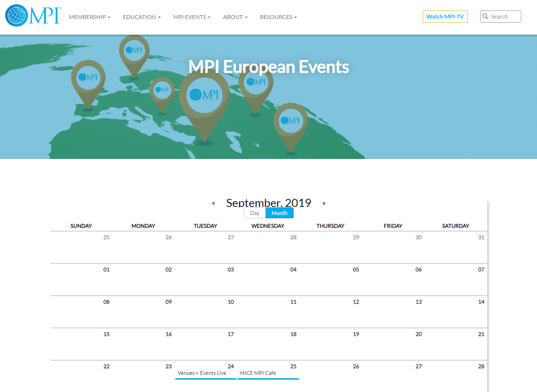Image resolution: width=537 pixels, height=392 pixels.
Task: Expand the MPI Events menu
Action: point(192,17)
